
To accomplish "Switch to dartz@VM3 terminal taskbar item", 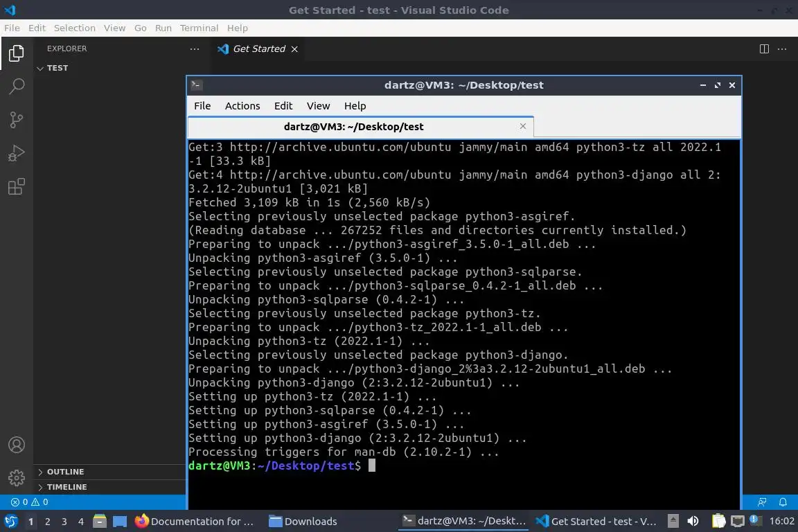I will pos(463,522).
